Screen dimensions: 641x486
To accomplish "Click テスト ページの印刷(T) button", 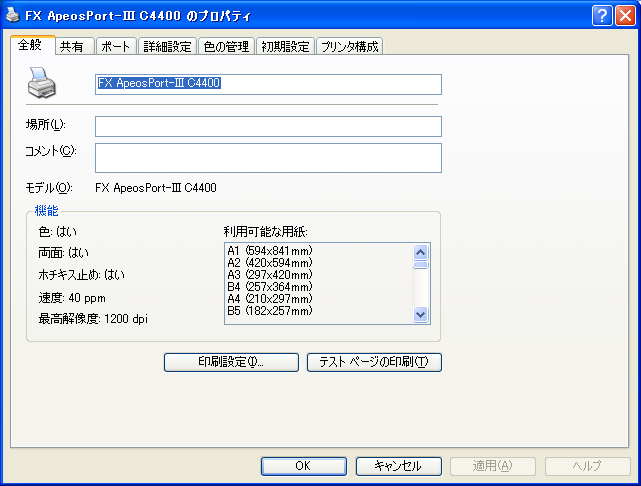I will click(x=374, y=362).
